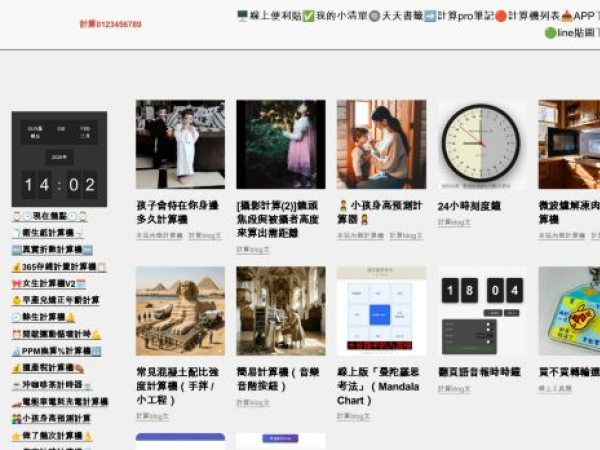Screen dimensions: 600x450
Task: Open 手沖咖啡計時器 in the sidebar list
Action: [x=56, y=385]
